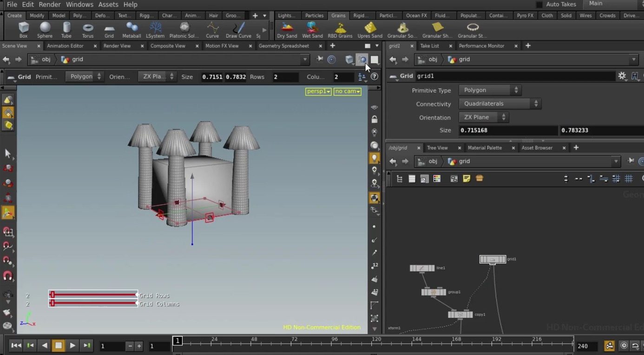The image size is (644, 355).
Task: Switch to the Material Palette tab
Action: [485, 148]
